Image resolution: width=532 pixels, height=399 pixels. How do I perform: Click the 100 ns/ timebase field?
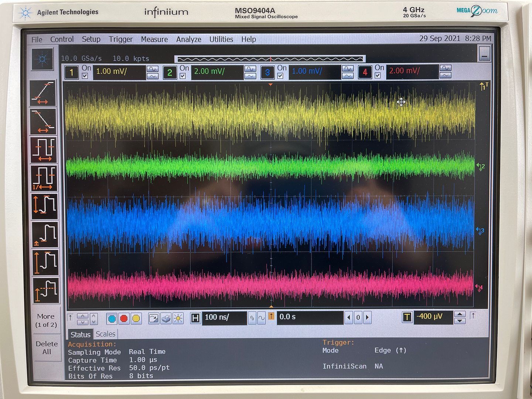tap(224, 317)
